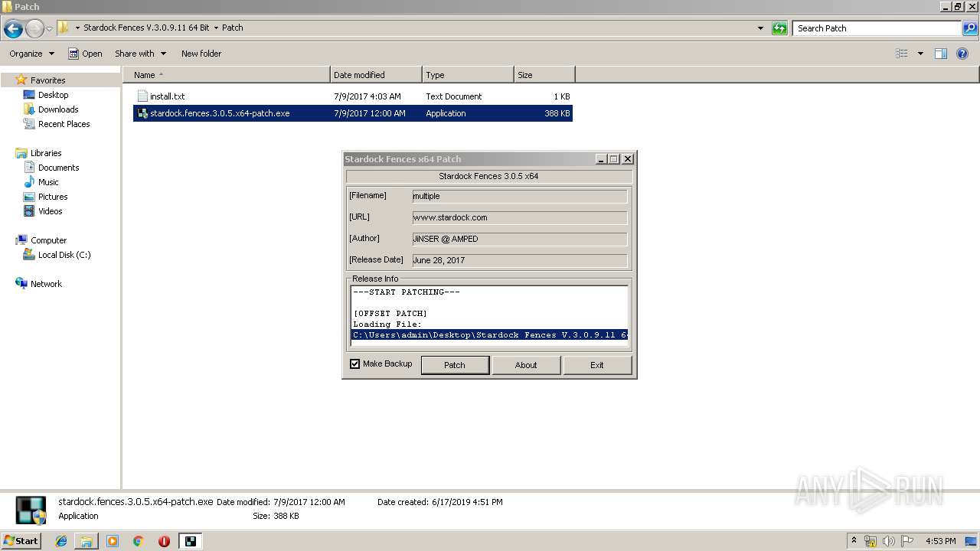Click the Filename field showing multiple
Viewport: 980px width, 551px height.
click(x=519, y=196)
